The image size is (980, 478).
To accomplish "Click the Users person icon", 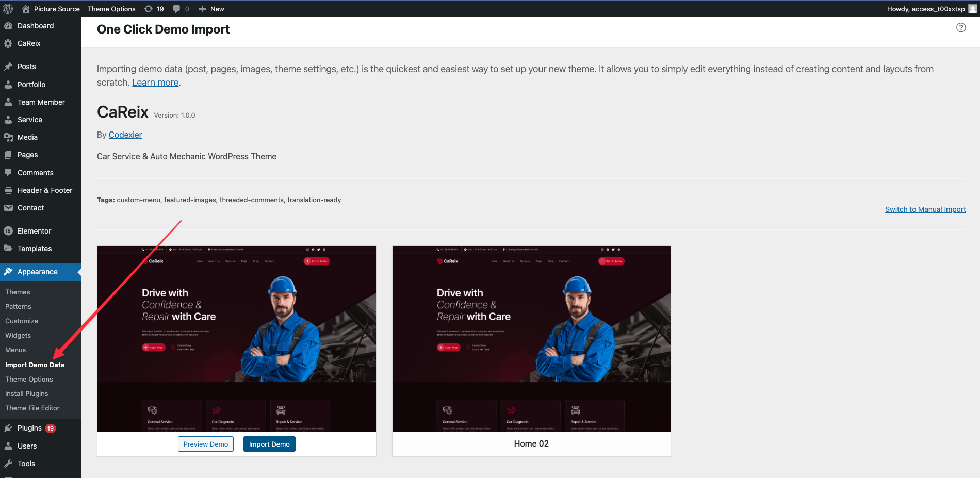I will (8, 446).
